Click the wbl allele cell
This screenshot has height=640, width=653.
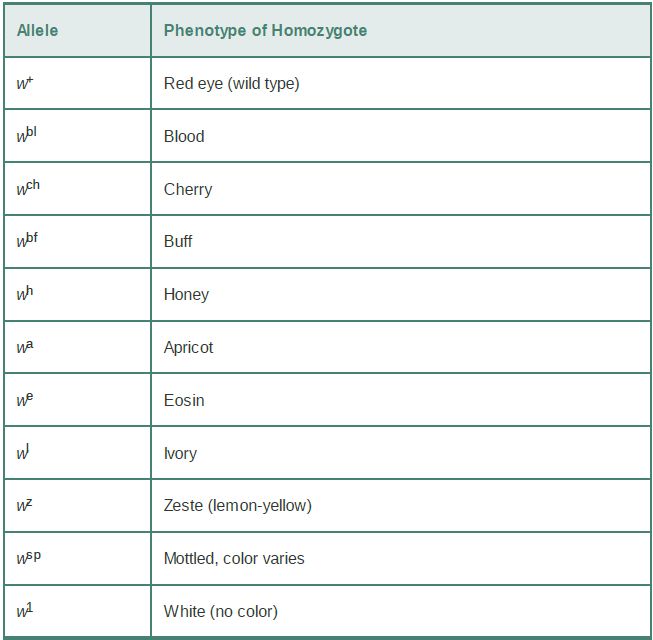coord(77,136)
